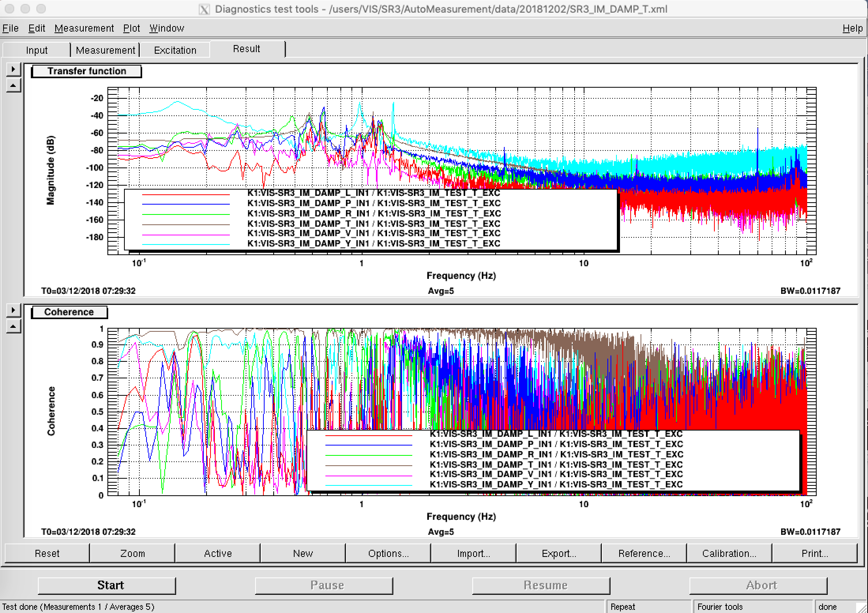This screenshot has height=613, width=868.
Task: Open the Plot menu
Action: (x=132, y=28)
